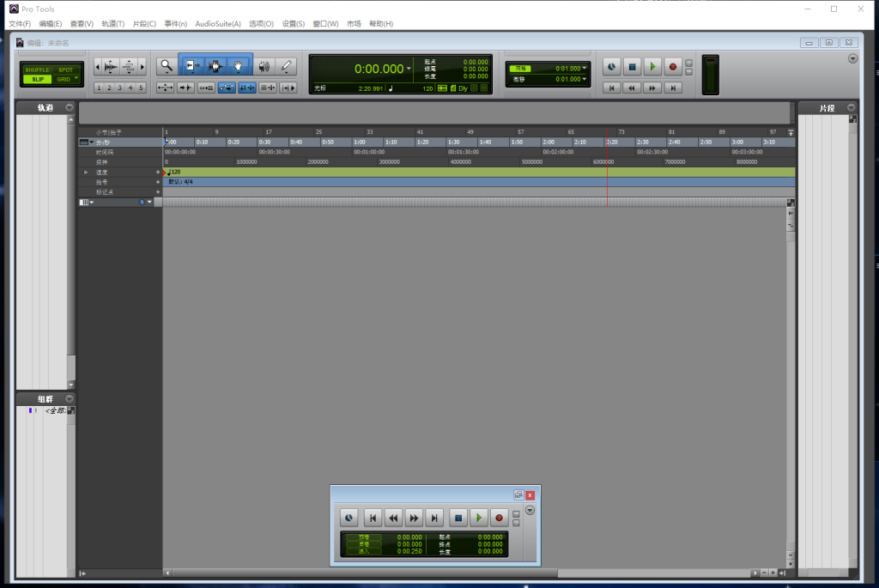Recall zoom preset 1
This screenshot has width=879, height=588.
(x=100, y=88)
